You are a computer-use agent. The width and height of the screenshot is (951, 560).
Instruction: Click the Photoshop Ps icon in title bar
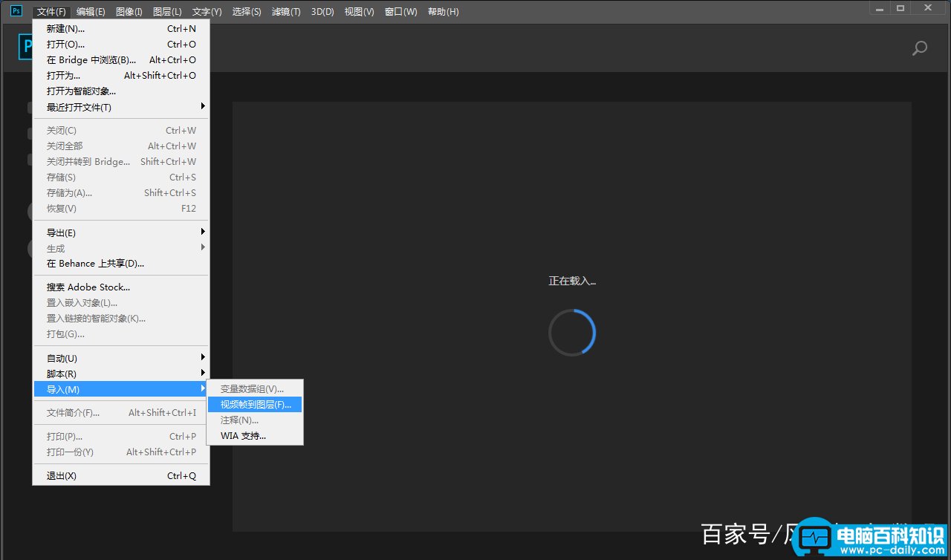[x=16, y=10]
